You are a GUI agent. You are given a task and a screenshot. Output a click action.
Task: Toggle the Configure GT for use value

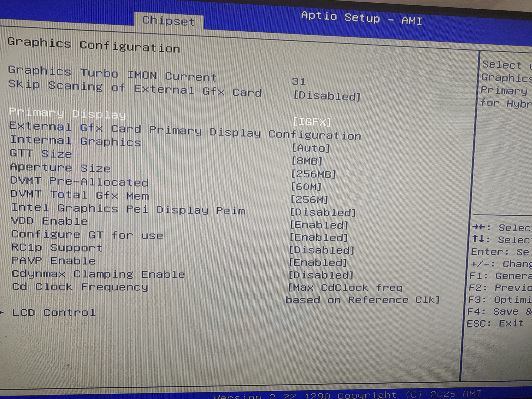[x=318, y=238]
